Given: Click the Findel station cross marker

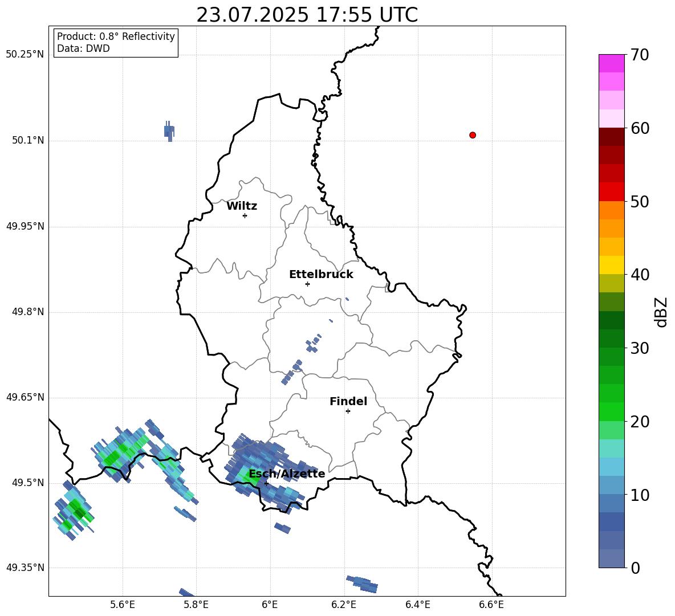Looking at the screenshot, I should pos(348,411).
